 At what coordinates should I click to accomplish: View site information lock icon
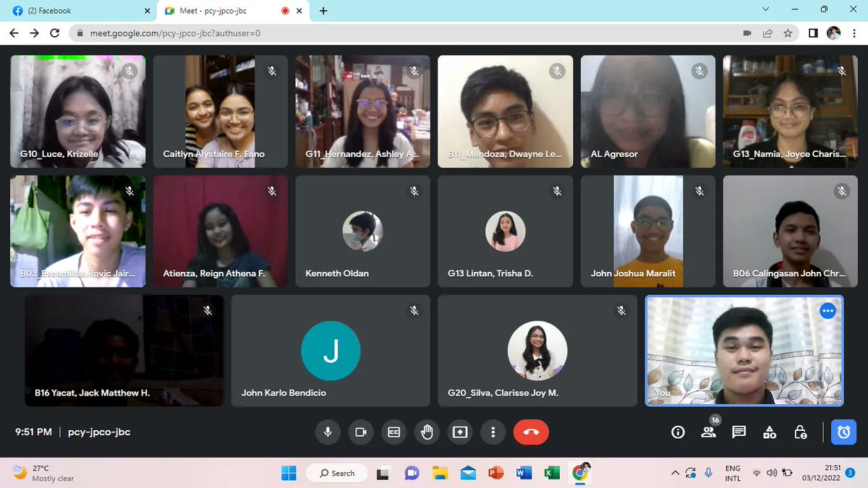tap(80, 33)
